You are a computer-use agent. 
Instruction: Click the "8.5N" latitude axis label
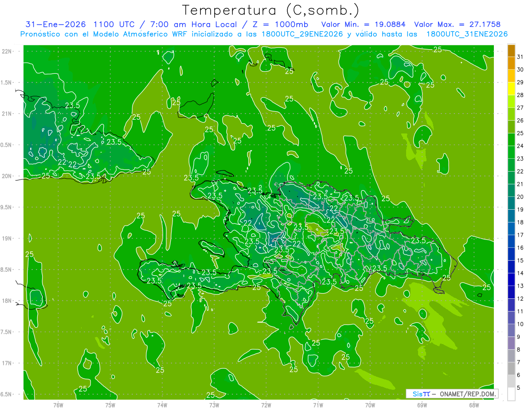(x=6, y=270)
